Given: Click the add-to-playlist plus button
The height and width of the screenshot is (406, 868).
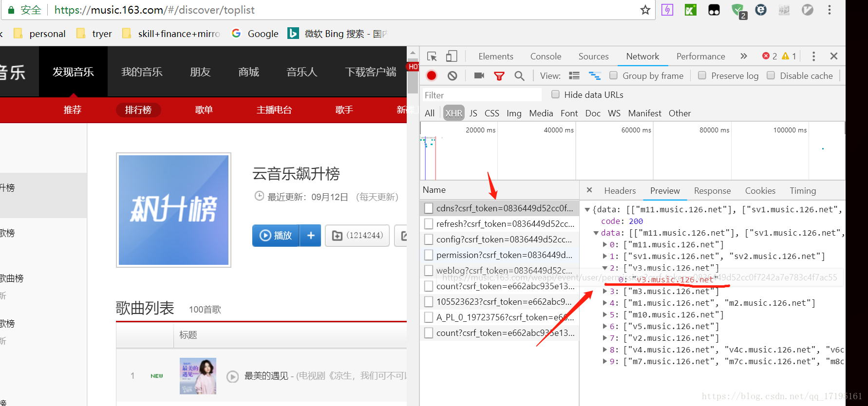Looking at the screenshot, I should coord(311,236).
